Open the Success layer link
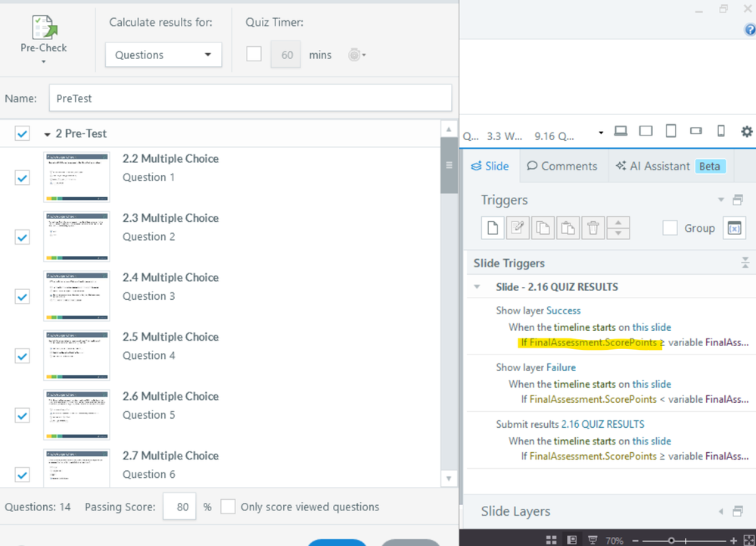756x546 pixels. (563, 310)
